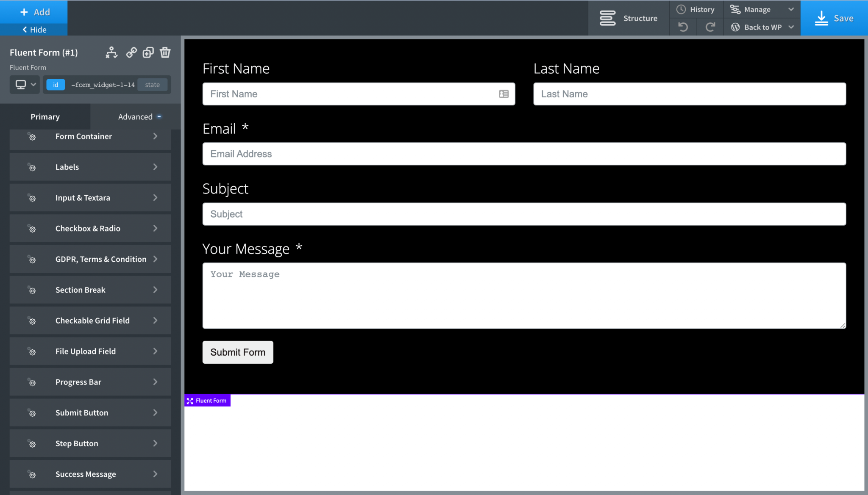The height and width of the screenshot is (495, 868).
Task: Click the Save button
Action: (833, 18)
